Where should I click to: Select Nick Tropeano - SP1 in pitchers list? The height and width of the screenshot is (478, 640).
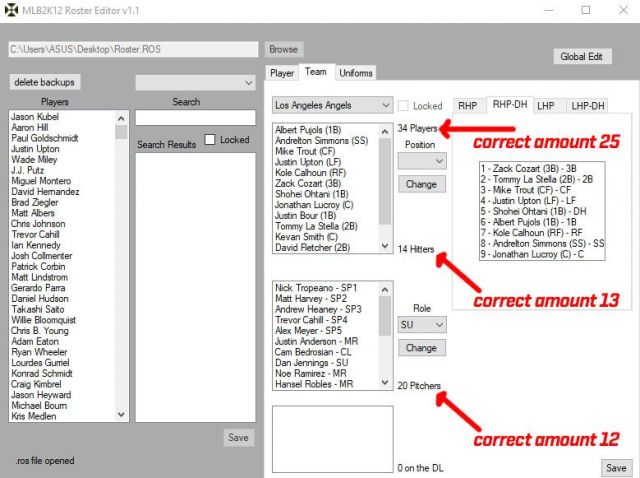click(326, 288)
